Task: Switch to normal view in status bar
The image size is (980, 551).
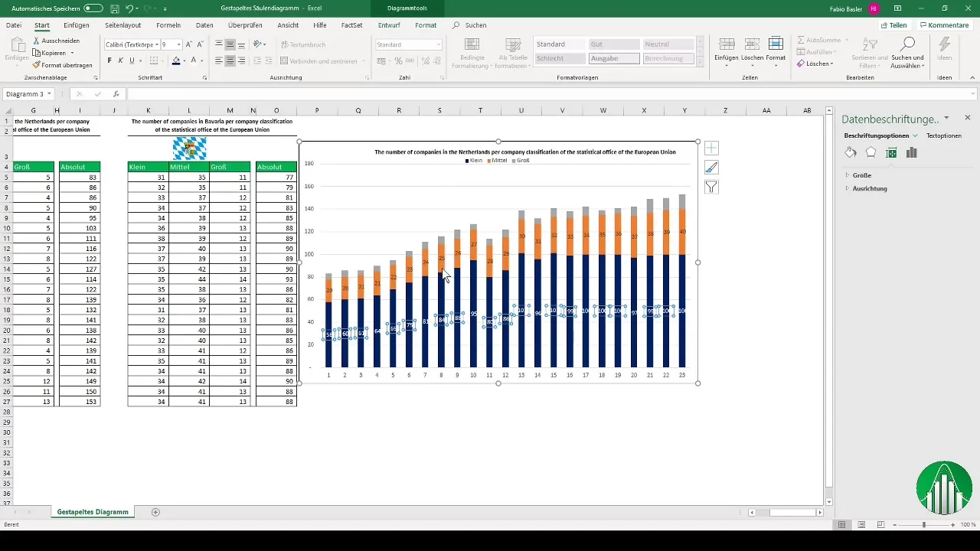Action: (841, 525)
